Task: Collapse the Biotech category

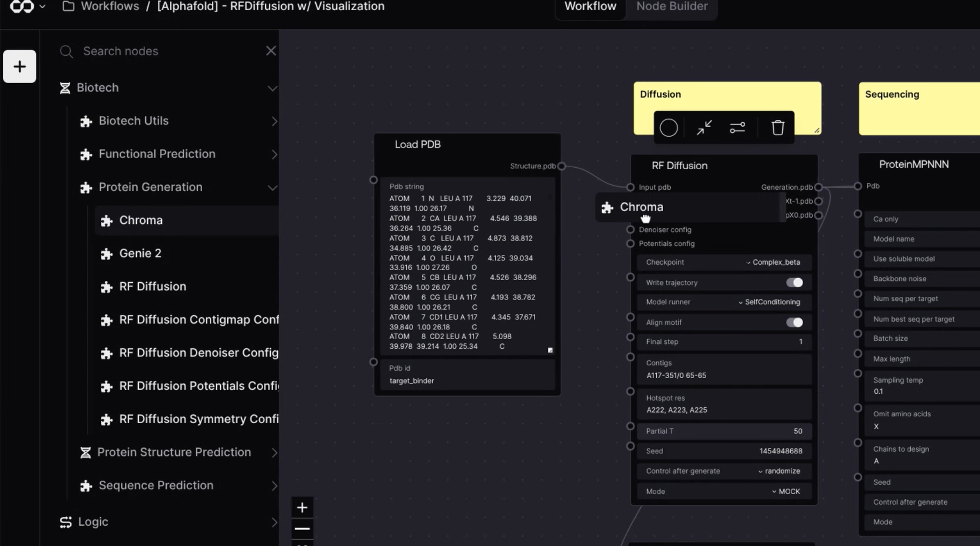Action: [x=272, y=88]
